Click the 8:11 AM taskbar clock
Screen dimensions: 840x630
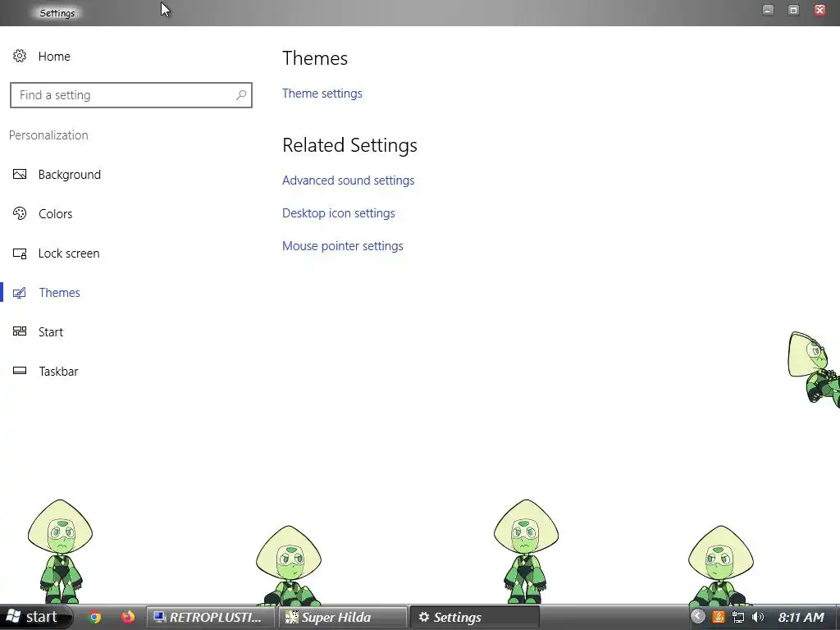(x=801, y=618)
